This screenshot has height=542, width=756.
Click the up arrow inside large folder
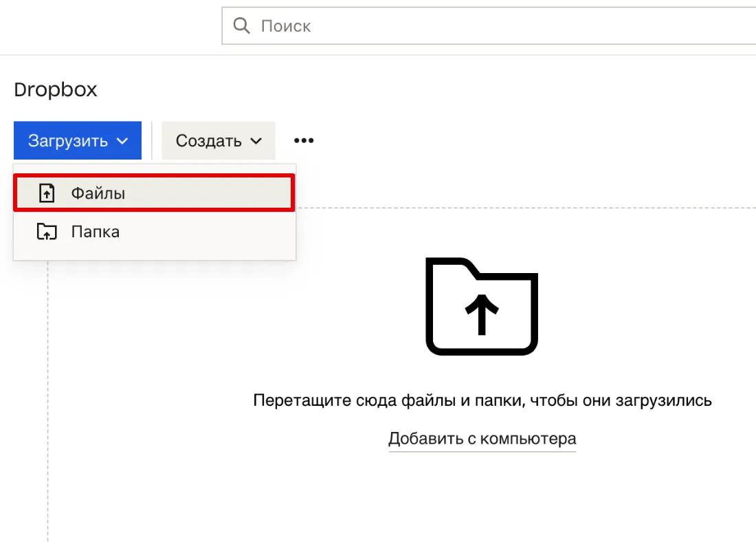pos(481,314)
